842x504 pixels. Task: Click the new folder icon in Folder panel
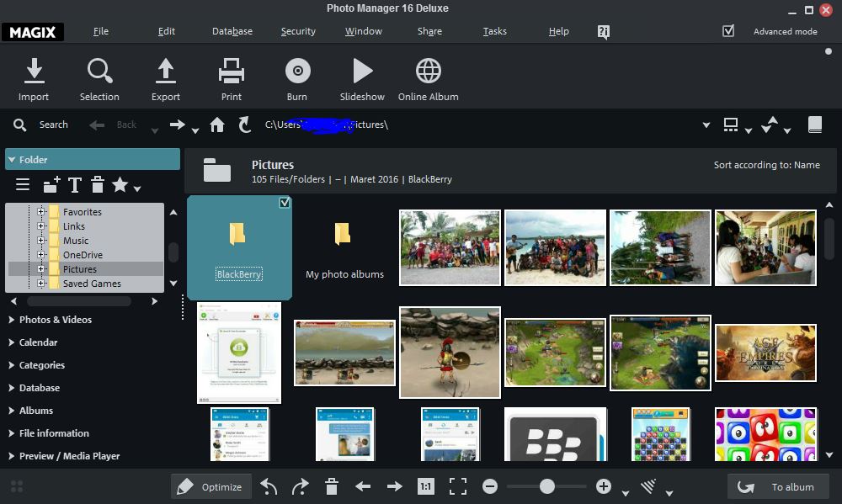tap(51, 184)
